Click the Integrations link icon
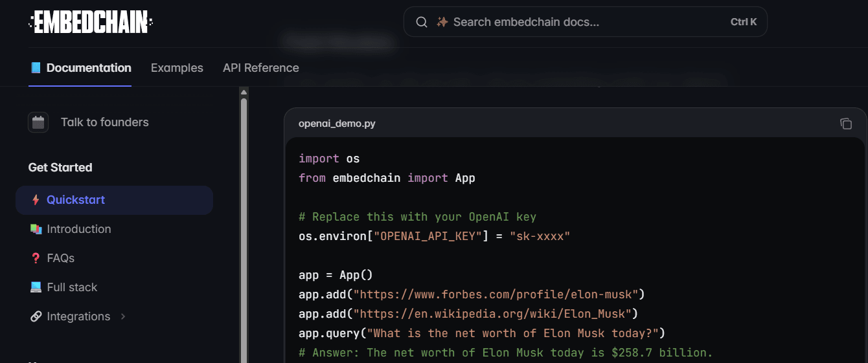This screenshot has width=868, height=363. coord(36,316)
